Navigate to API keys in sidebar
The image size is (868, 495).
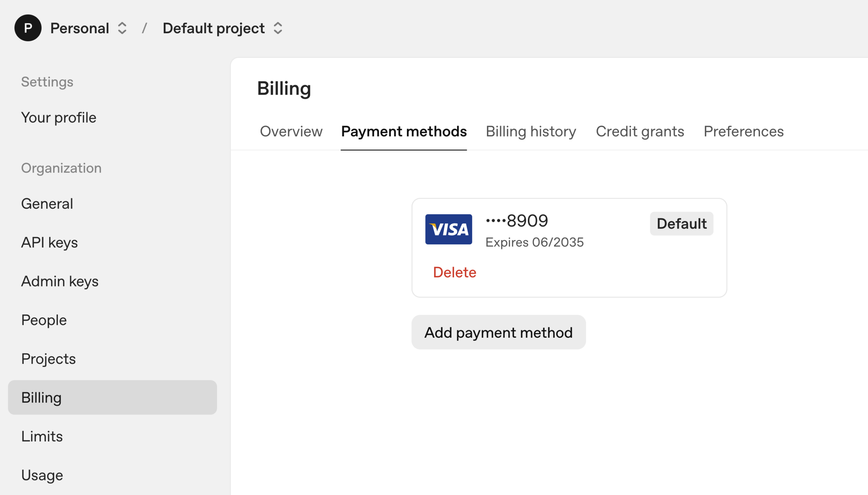(x=50, y=242)
